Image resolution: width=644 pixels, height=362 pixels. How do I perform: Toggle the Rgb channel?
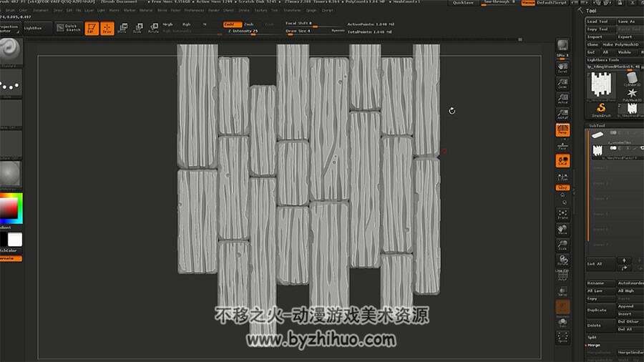(x=187, y=24)
